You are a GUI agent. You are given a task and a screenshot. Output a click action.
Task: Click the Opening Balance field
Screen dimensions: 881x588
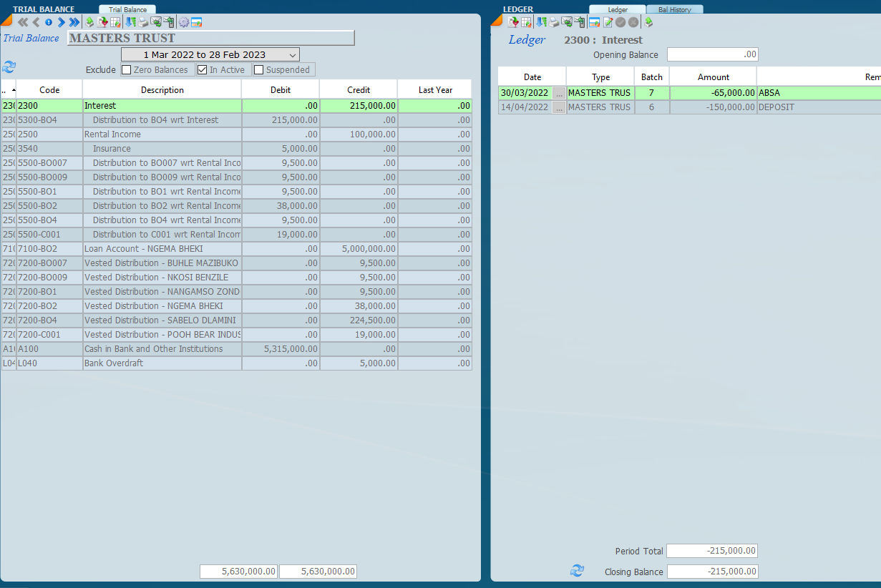pos(712,54)
